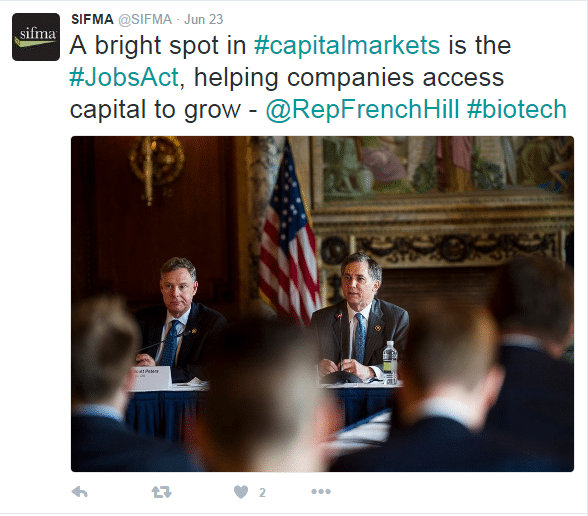
Task: Reply to the SIFMA tweet
Action: pyautogui.click(x=80, y=492)
